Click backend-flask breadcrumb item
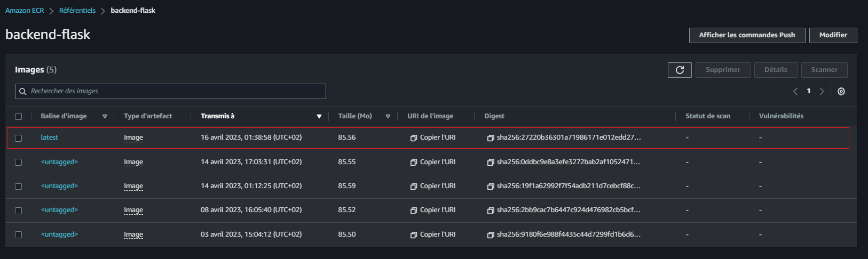This screenshot has width=868, height=259. pyautogui.click(x=133, y=11)
